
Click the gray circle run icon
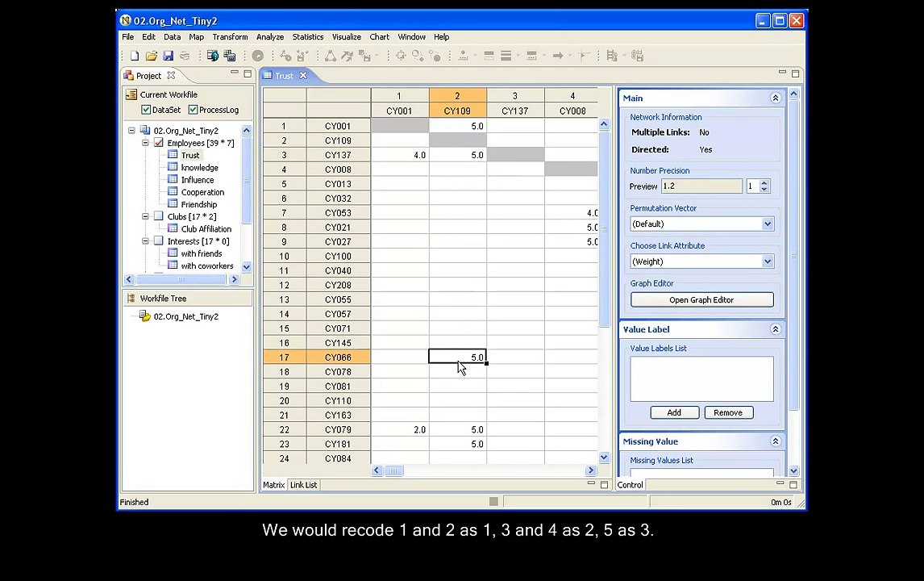pos(258,56)
